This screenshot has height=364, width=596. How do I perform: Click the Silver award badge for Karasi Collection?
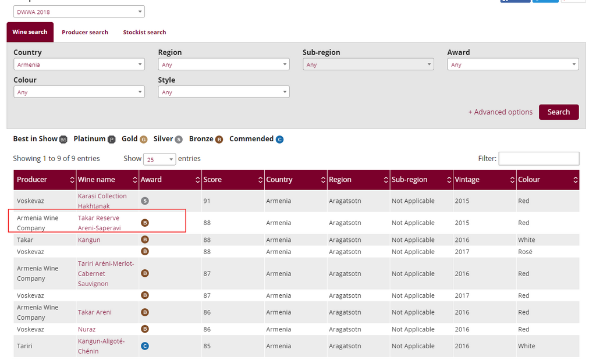[145, 201]
